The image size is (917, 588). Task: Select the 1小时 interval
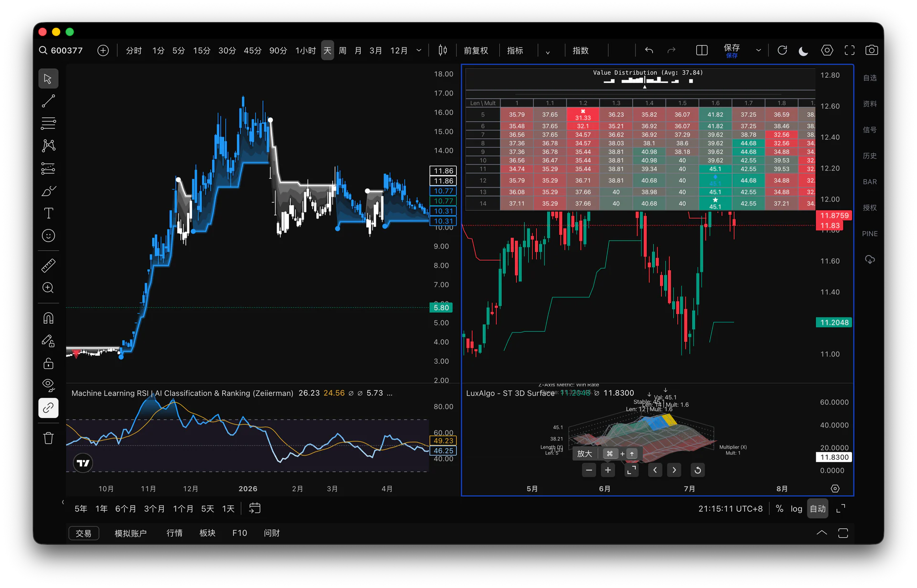click(x=306, y=51)
